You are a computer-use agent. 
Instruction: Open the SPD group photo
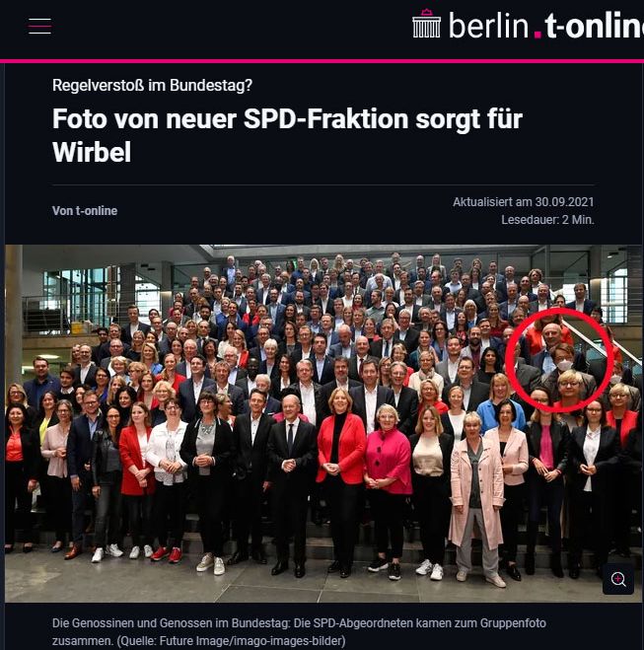pyautogui.click(x=323, y=423)
